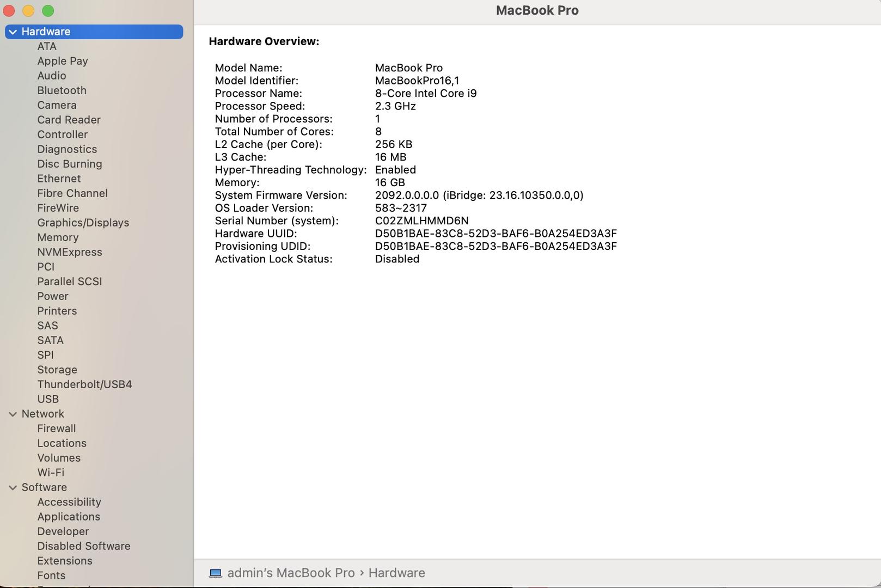The width and height of the screenshot is (881, 588).
Task: Open the SAS entry
Action: coord(47,326)
